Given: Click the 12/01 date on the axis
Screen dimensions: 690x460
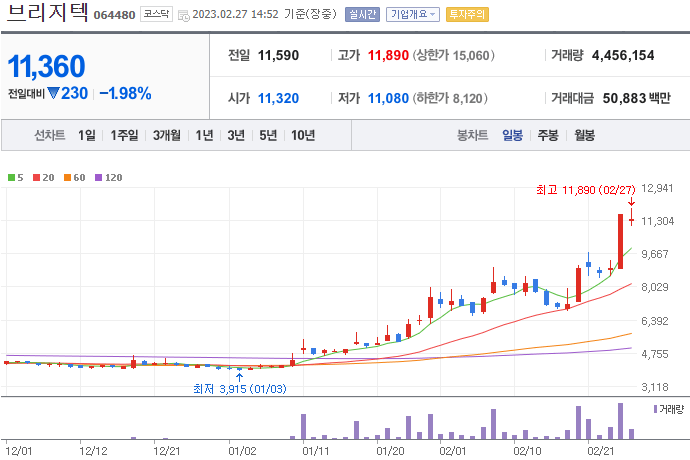Looking at the screenshot, I should 19,451.
